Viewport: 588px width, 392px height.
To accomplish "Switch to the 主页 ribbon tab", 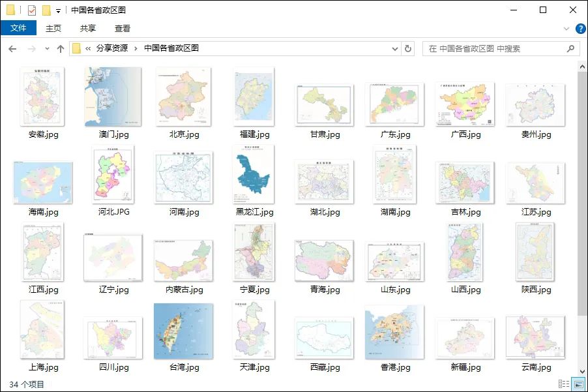I will 53,29.
